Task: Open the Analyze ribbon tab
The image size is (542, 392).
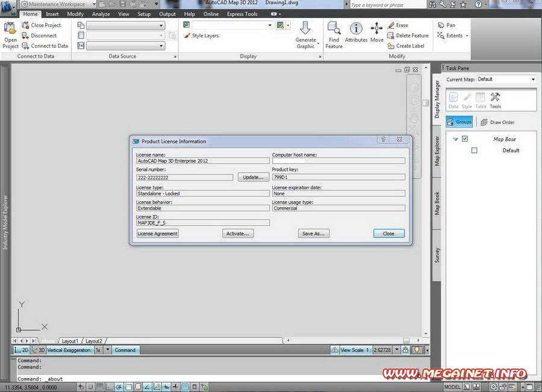Action: pos(101,14)
